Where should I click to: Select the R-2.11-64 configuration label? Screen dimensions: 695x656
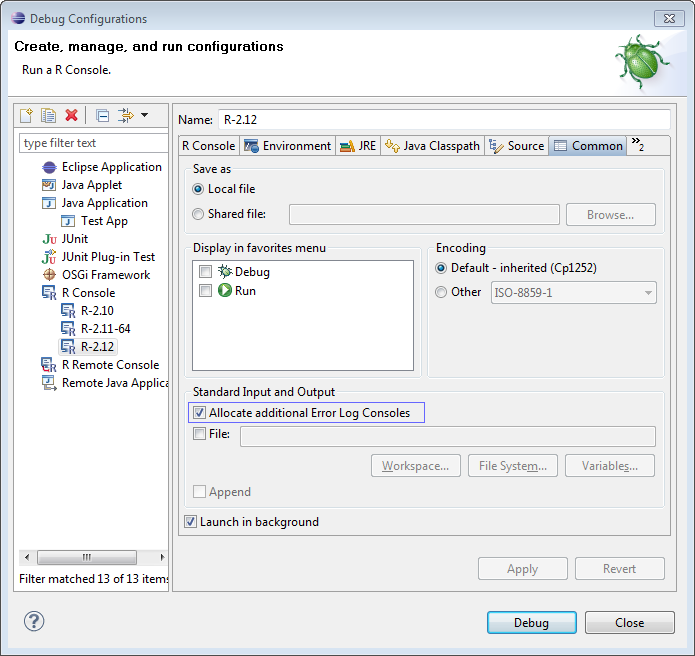pos(105,329)
